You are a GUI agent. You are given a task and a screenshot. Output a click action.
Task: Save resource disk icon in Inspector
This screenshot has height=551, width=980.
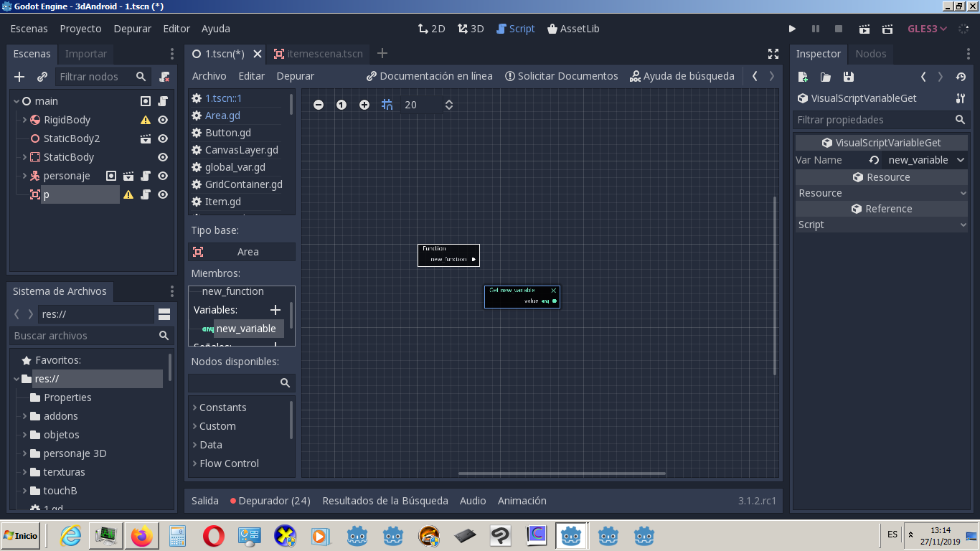pyautogui.click(x=849, y=77)
